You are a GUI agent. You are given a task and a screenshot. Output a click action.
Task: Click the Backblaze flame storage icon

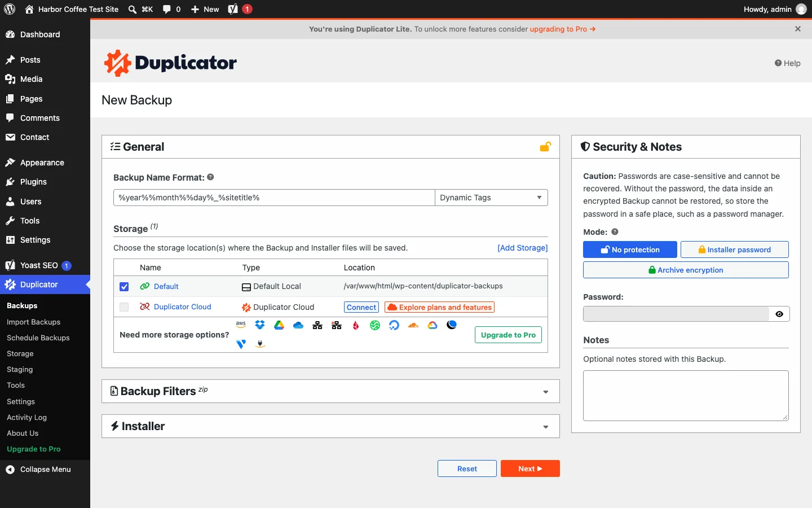(356, 325)
